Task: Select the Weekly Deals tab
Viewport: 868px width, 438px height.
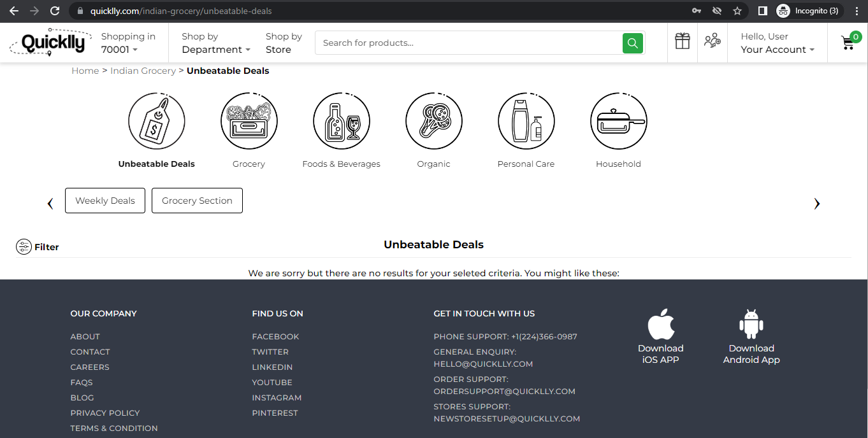Action: (x=105, y=201)
